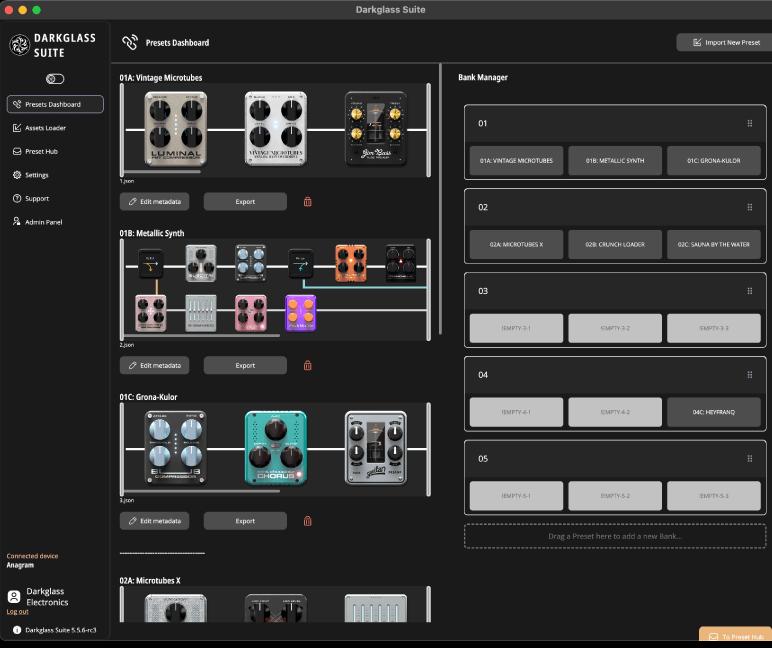Toggle the switch below the Darkglass logo
This screenshot has height=648, width=772.
tap(55, 79)
